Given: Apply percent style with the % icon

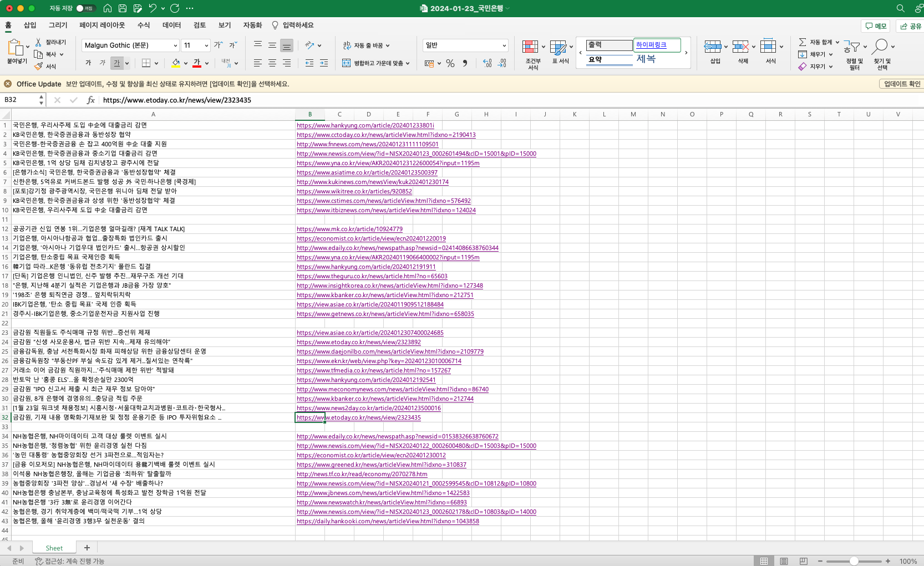Looking at the screenshot, I should [450, 63].
